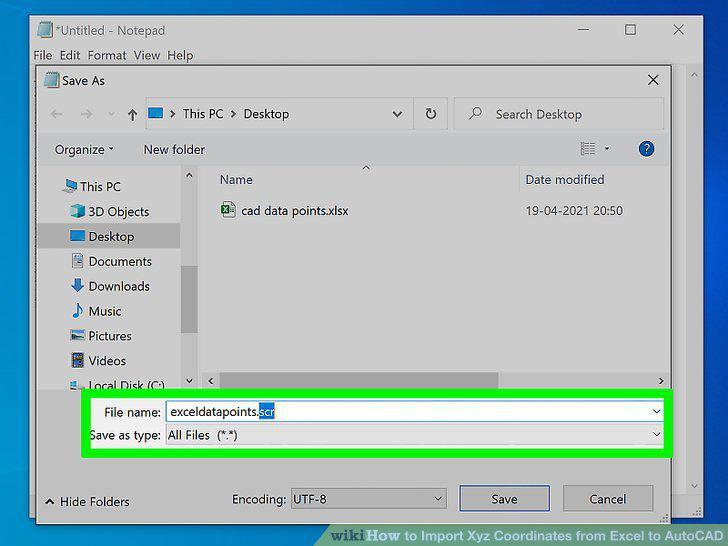Click the Save button
The width and height of the screenshot is (728, 546).
click(505, 499)
